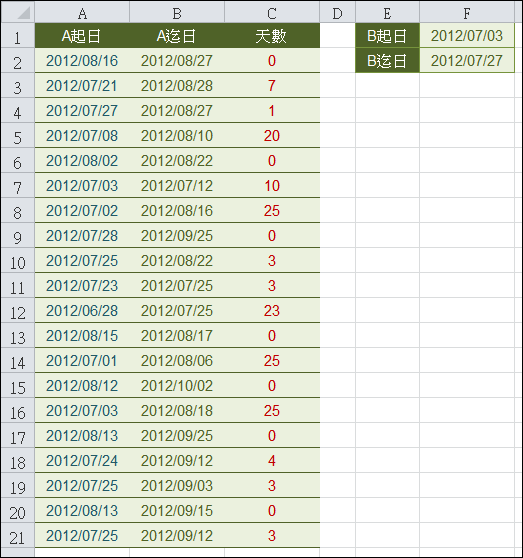
Task: Select cell C4 showing 1
Action: pos(272,111)
